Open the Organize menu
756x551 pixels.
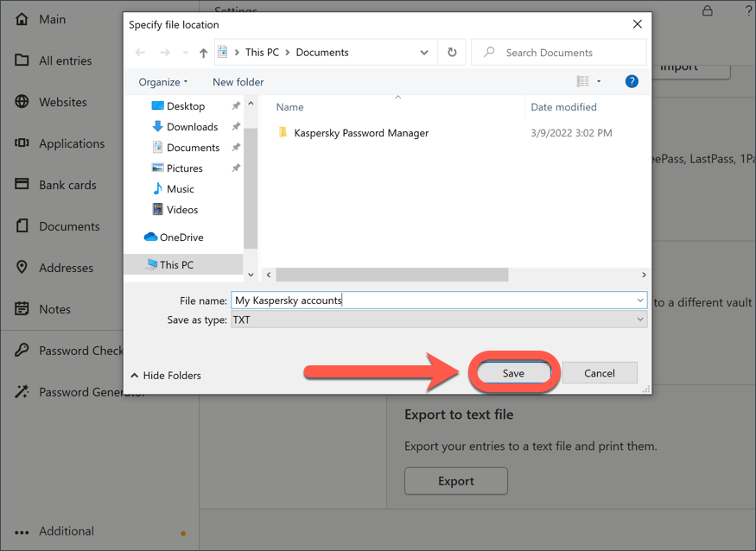(163, 82)
